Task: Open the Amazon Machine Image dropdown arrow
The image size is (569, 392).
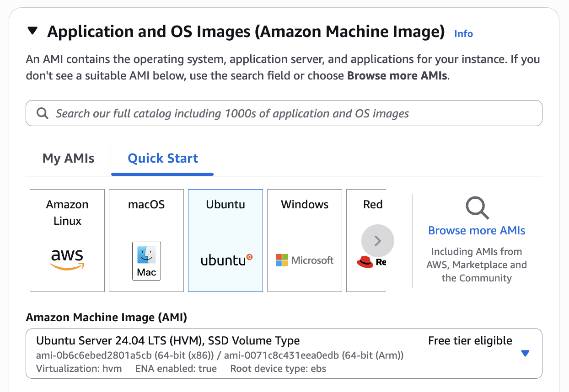Action: pyautogui.click(x=525, y=353)
